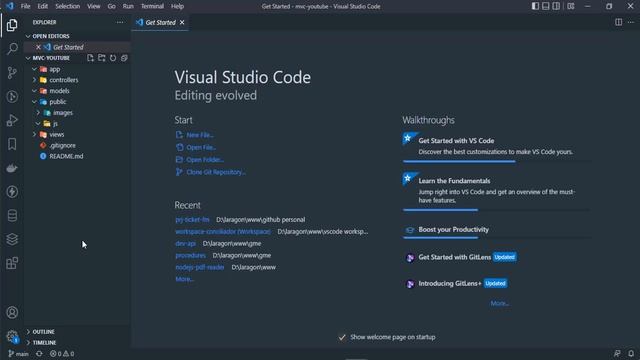Image resolution: width=640 pixels, height=360 pixels.
Task: Refresh the MVC-YOUTUBE explorer tree
Action: click(x=113, y=58)
